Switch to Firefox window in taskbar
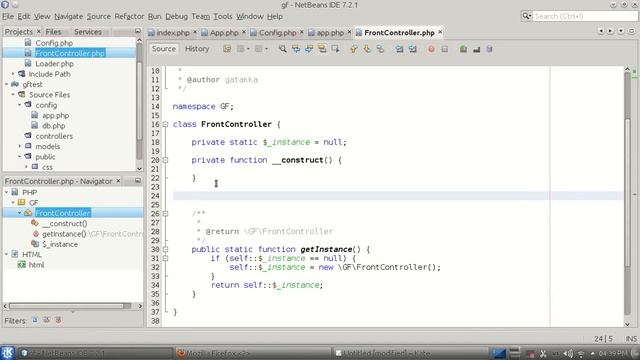 (x=253, y=353)
